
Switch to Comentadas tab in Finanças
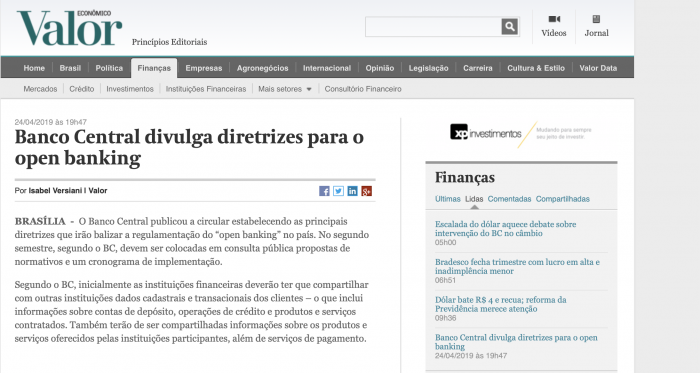pos(509,199)
